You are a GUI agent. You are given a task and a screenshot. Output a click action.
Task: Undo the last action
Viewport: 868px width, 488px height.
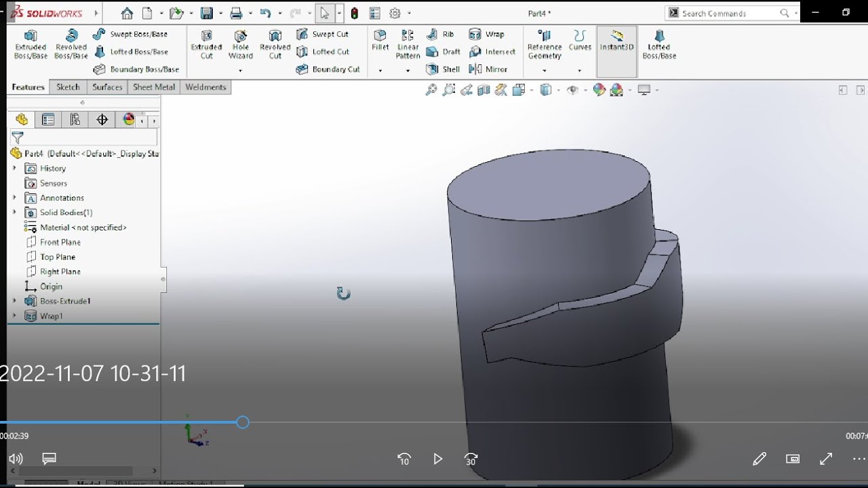[x=265, y=13]
